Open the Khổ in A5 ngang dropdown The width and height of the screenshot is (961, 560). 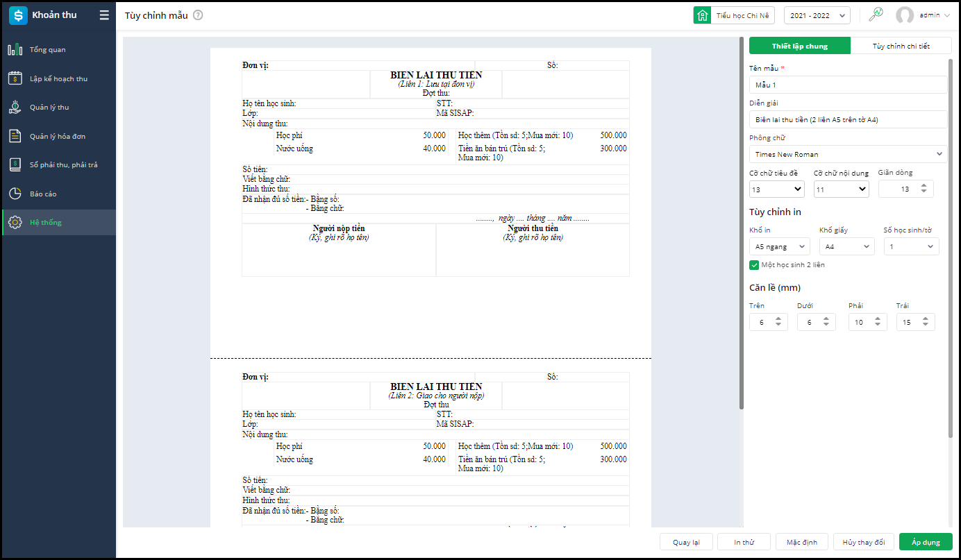tap(780, 246)
